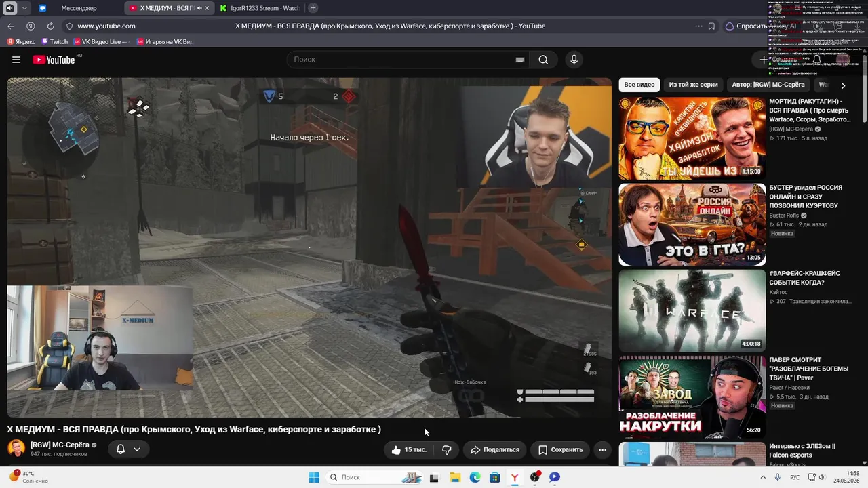Open the Warface 4:00:18 stream thumbnail
This screenshot has width=868, height=488.
692,310
